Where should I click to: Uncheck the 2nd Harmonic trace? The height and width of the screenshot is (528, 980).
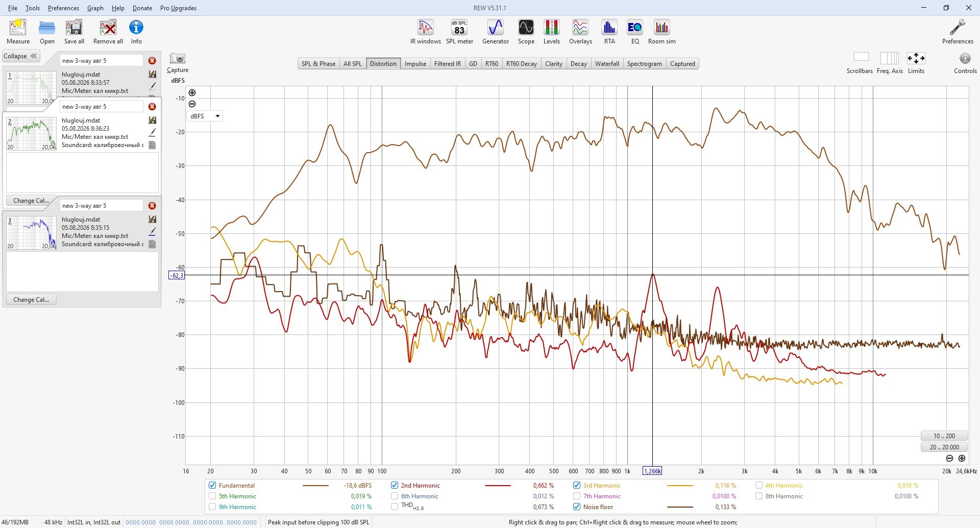click(395, 486)
